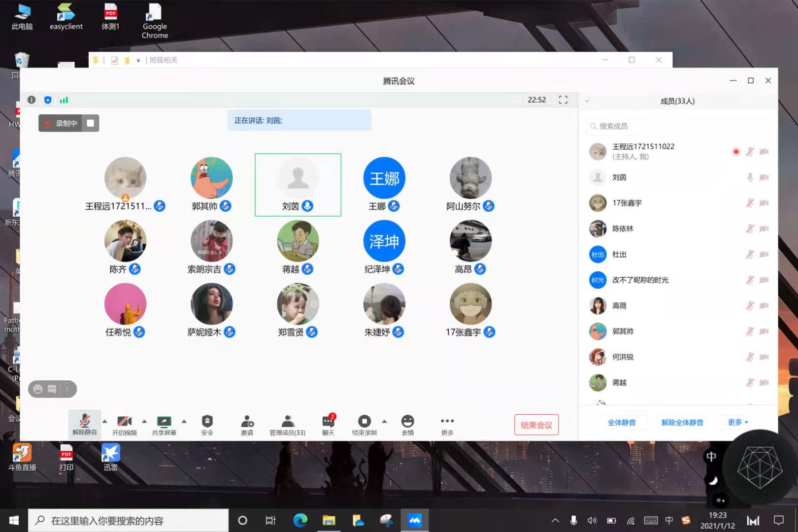This screenshot has width=798, height=532.
Task: Toggle microphone for 高薇 in member list
Action: (750, 306)
